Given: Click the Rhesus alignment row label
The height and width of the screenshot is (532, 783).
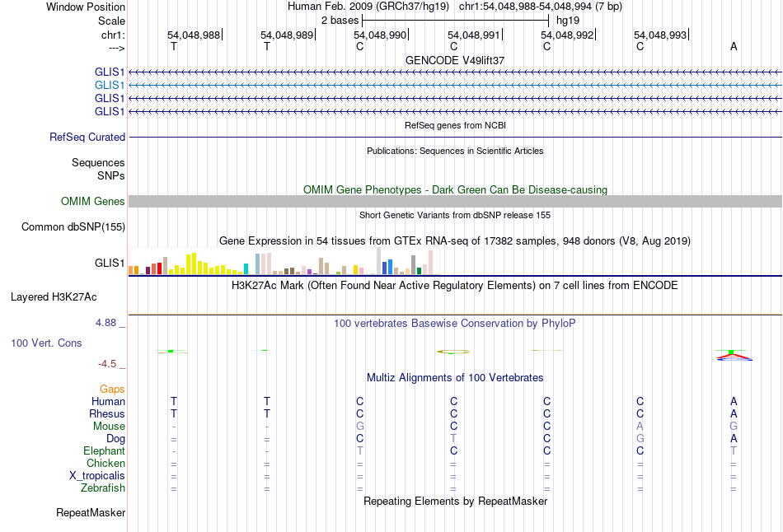Looking at the screenshot, I should 107,414.
